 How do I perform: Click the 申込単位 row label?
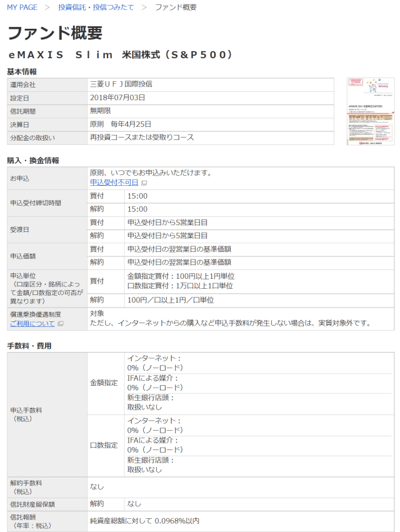click(x=46, y=288)
